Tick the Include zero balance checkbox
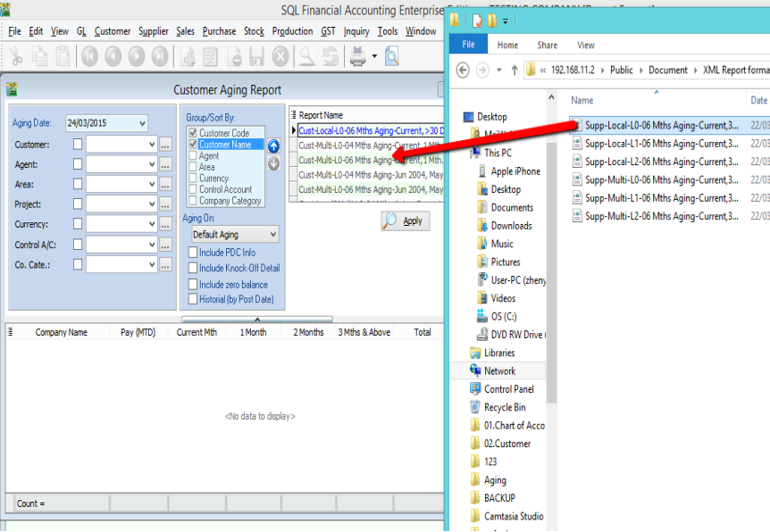The width and height of the screenshot is (770, 532). point(193,285)
